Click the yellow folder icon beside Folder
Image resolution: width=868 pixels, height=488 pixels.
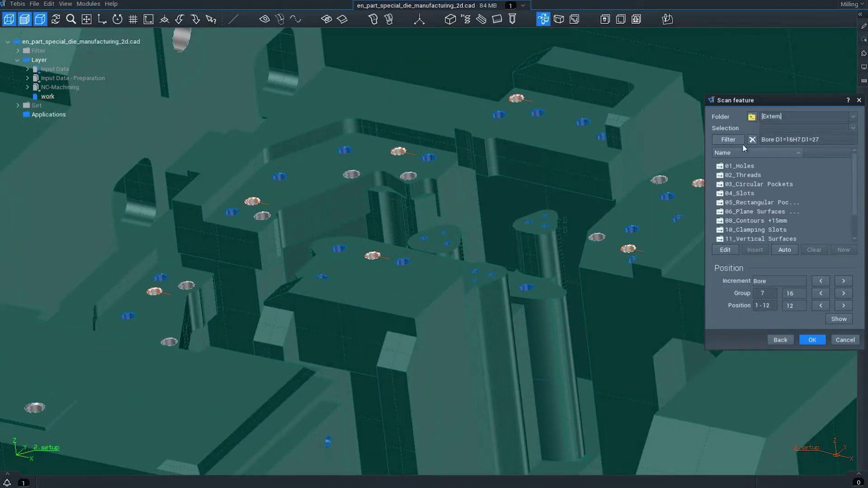coord(751,117)
